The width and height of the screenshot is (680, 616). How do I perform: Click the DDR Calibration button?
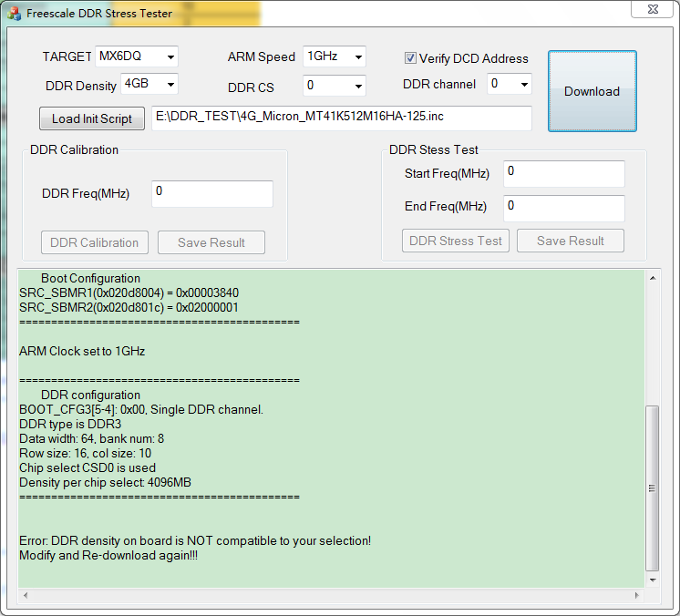click(95, 242)
